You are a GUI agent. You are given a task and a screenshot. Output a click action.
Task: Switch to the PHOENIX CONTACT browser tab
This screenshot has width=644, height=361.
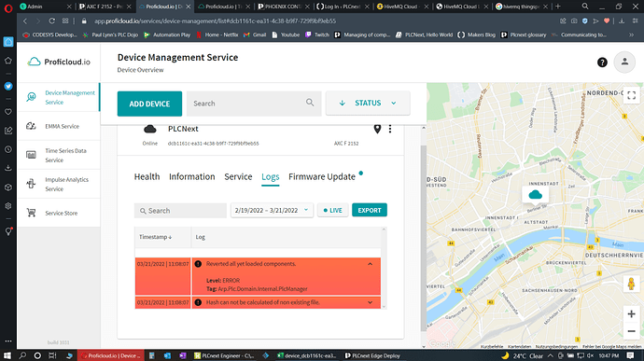point(284,7)
